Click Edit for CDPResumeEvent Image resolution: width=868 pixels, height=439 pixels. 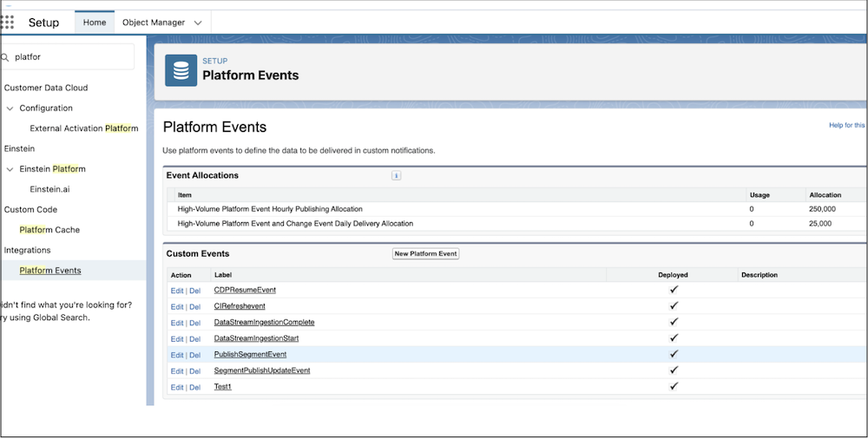point(176,291)
